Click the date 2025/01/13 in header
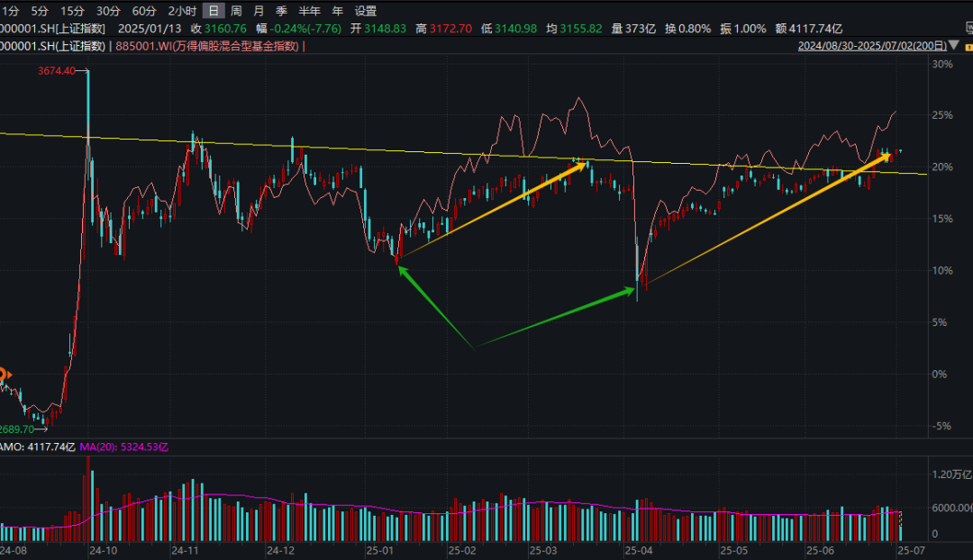Image resolution: width=973 pixels, height=560 pixels. point(150,29)
